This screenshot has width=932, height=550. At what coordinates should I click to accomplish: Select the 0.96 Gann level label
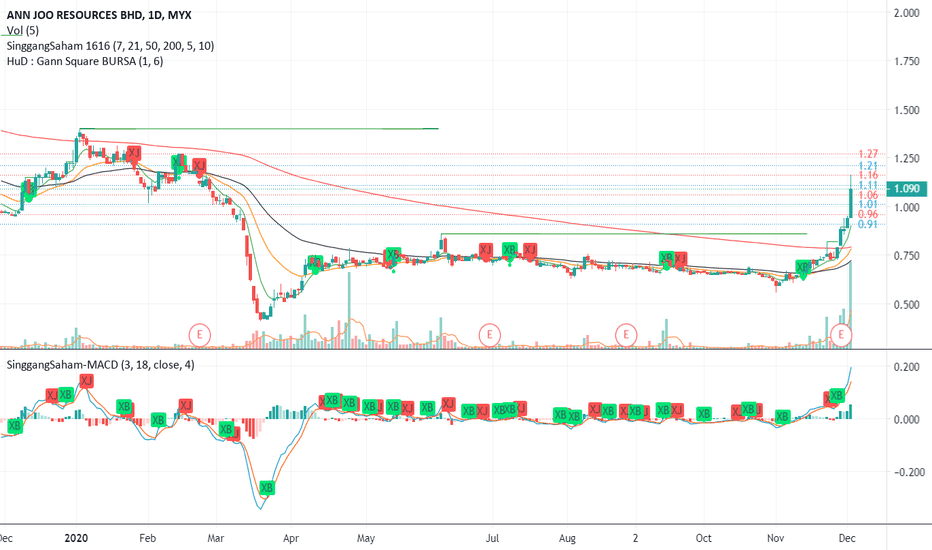click(868, 214)
